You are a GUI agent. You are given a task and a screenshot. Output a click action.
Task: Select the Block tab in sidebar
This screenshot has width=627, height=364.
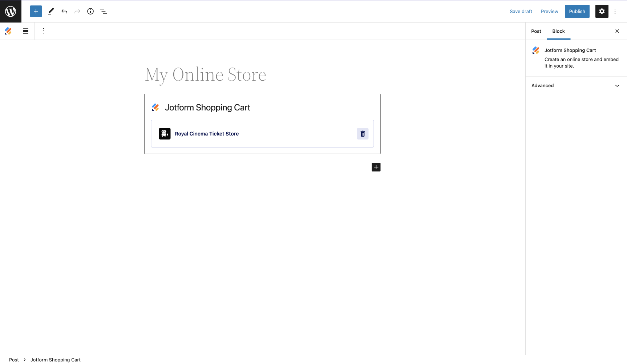coord(558,31)
